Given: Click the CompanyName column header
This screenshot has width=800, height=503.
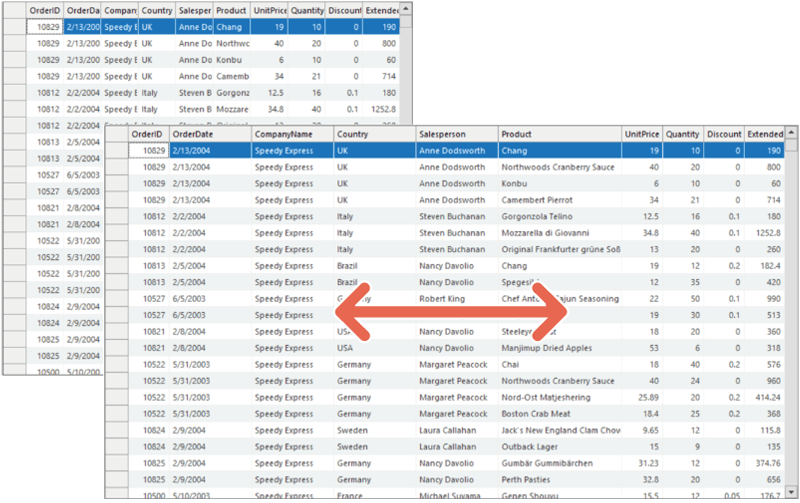Looking at the screenshot, I should [292, 134].
